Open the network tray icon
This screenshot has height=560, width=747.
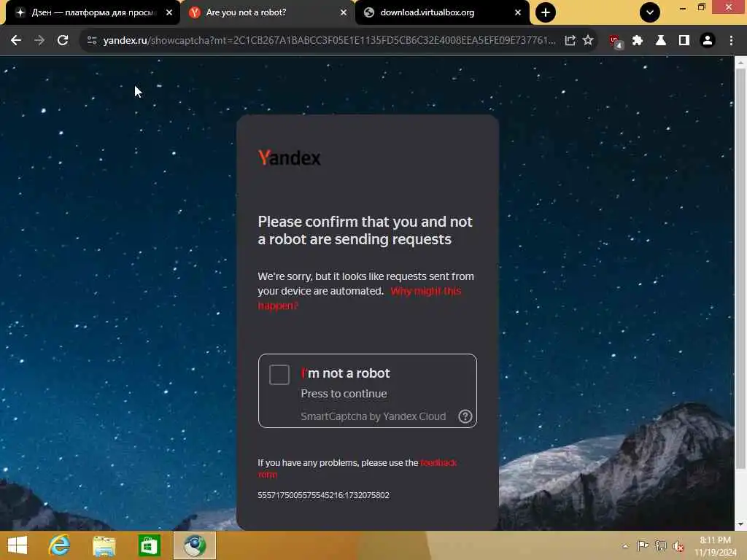point(660,546)
